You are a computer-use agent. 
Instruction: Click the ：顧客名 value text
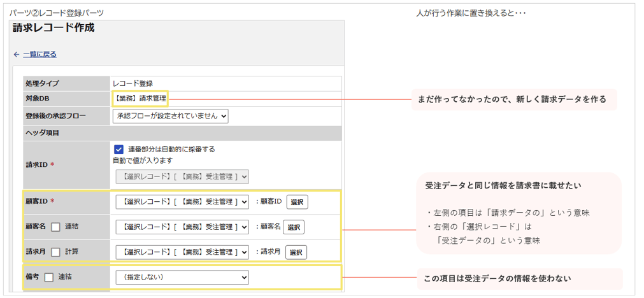click(x=268, y=227)
